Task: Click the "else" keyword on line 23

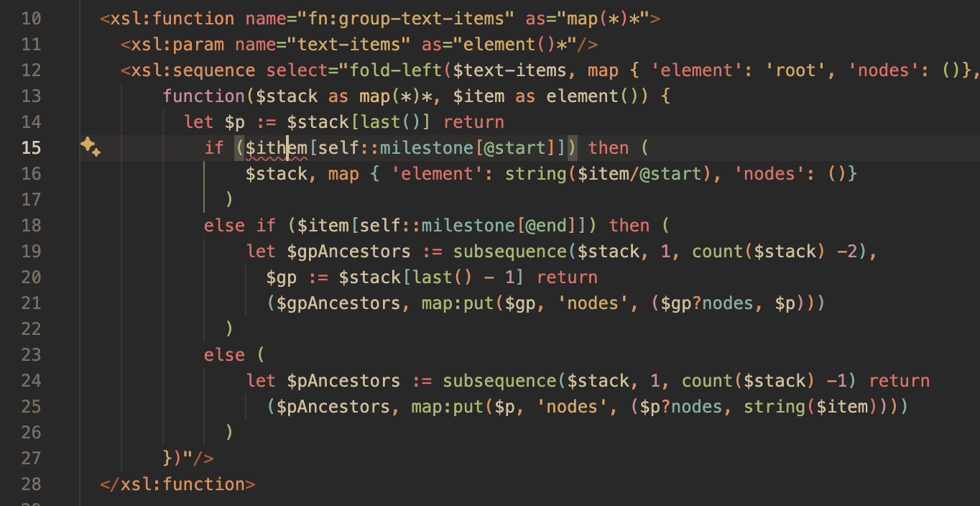Action: (224, 354)
